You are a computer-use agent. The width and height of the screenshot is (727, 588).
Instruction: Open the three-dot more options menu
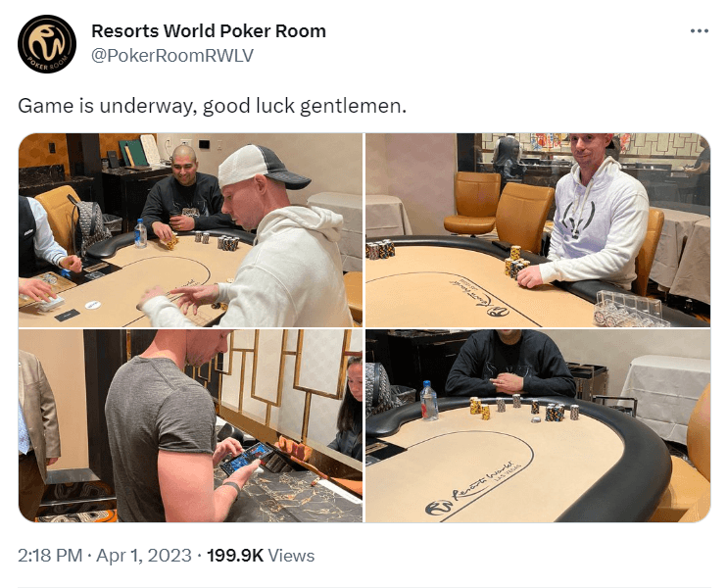[x=700, y=31]
